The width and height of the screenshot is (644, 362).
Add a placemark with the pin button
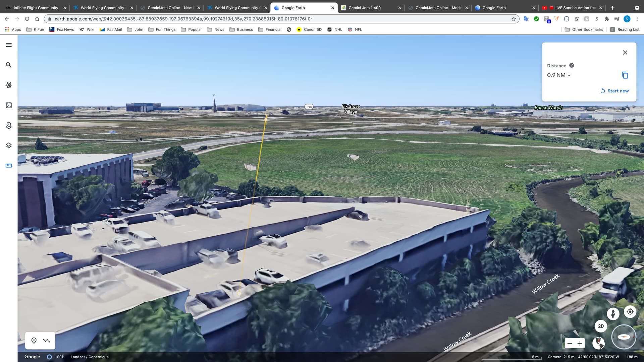[x=34, y=341]
